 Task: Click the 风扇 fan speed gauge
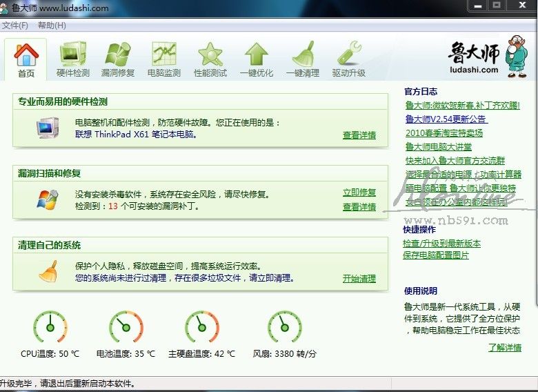[284, 327]
